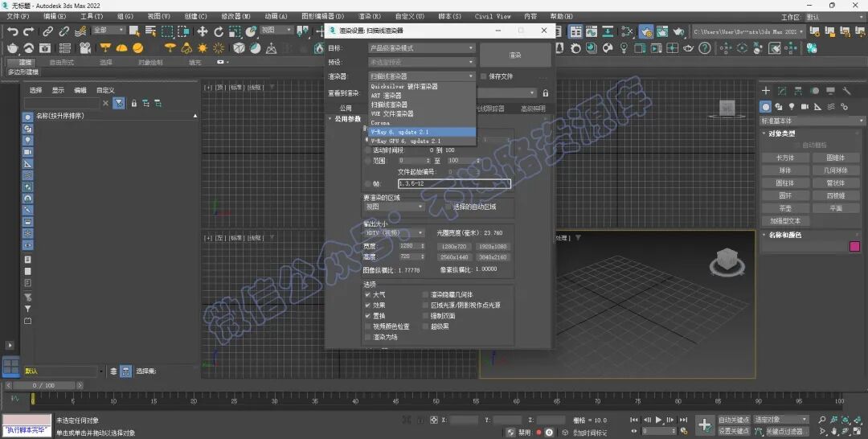Open the layer manager icon near selection set
868x439 pixels.
pyautogui.click(x=113, y=371)
